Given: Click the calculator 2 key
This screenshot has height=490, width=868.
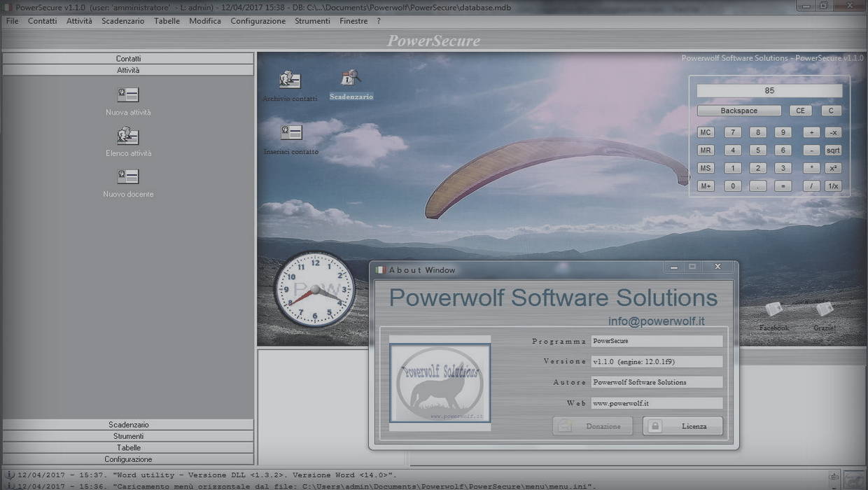Looking at the screenshot, I should (x=758, y=168).
